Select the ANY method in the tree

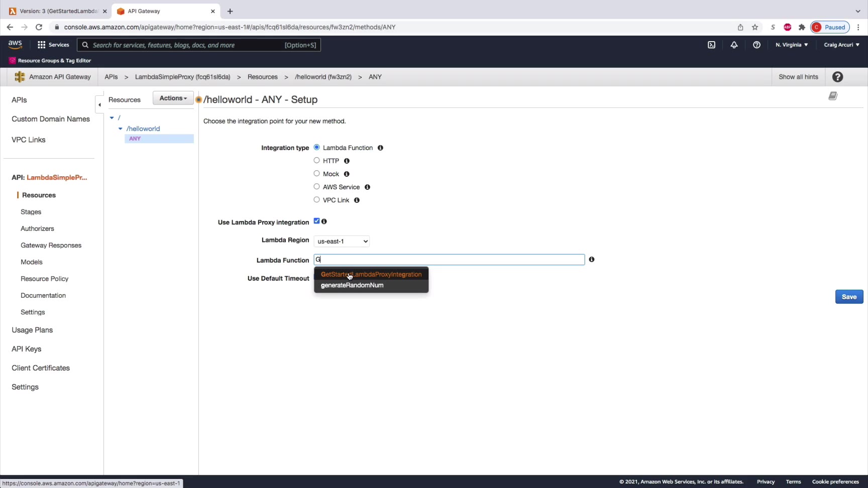tap(159, 139)
